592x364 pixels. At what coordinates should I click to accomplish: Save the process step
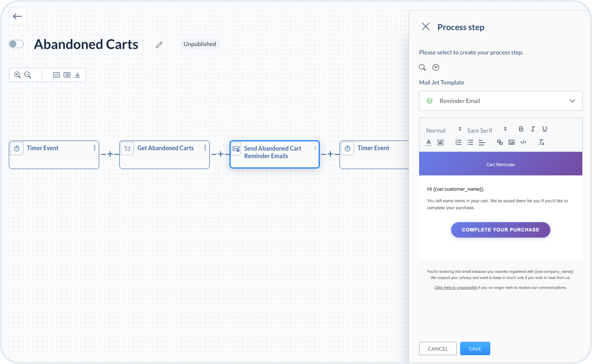coord(475,349)
